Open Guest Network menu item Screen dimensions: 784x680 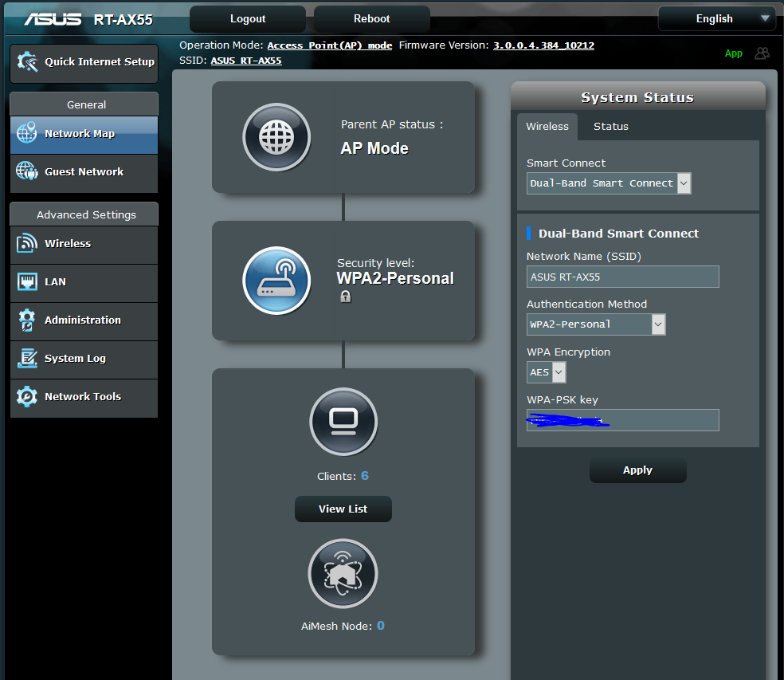coord(84,173)
